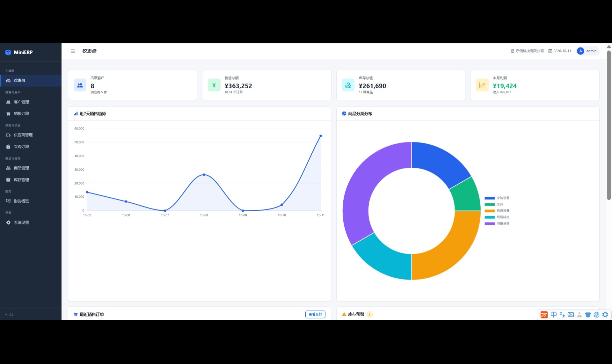The height and width of the screenshot is (364, 612).
Task: Toggle the IME punctuation mode
Action: click(x=562, y=315)
